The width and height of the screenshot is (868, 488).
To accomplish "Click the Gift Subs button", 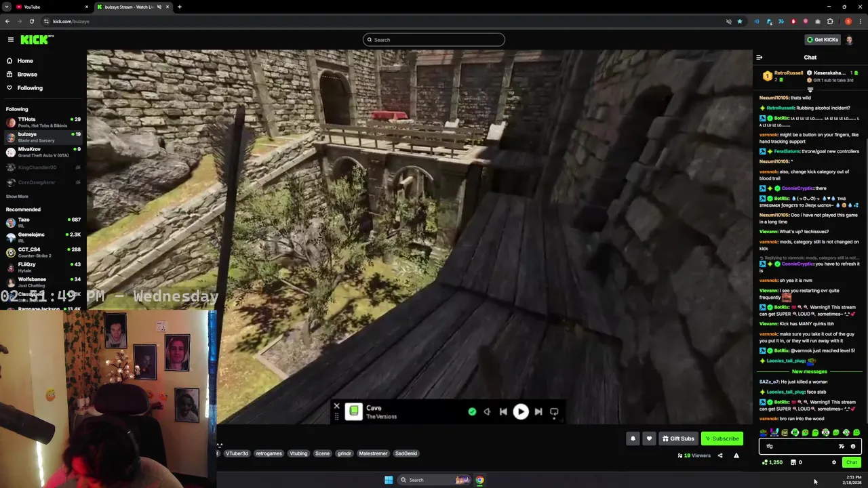I will [x=678, y=439].
